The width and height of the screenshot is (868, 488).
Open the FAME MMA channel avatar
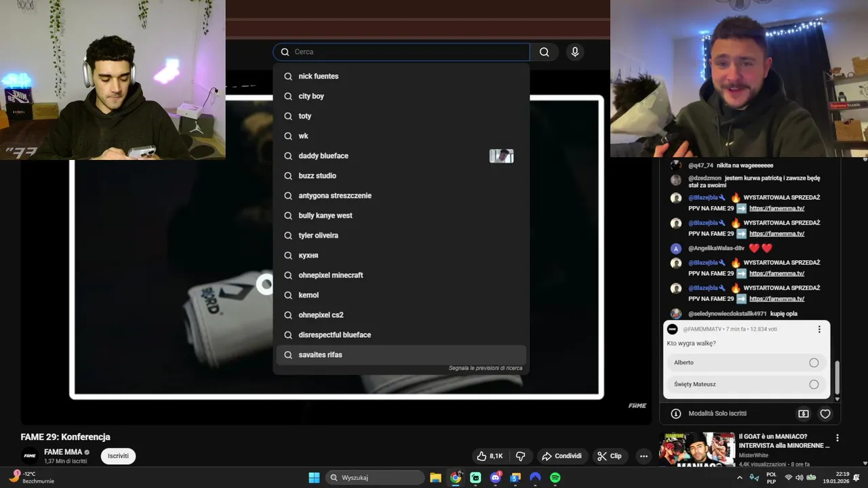[29, 456]
